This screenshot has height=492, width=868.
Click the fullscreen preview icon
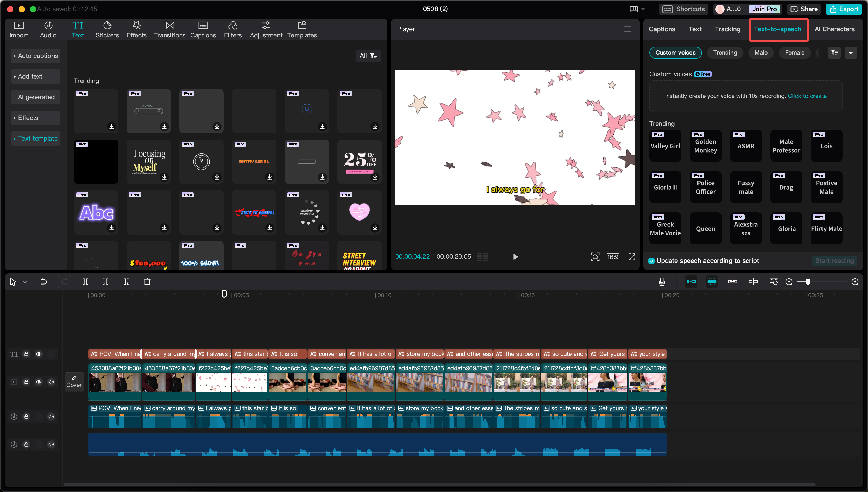(632, 257)
